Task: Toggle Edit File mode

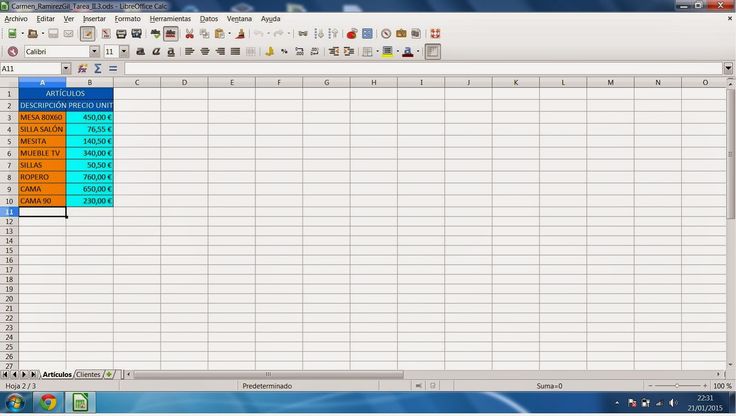Action: (x=87, y=33)
